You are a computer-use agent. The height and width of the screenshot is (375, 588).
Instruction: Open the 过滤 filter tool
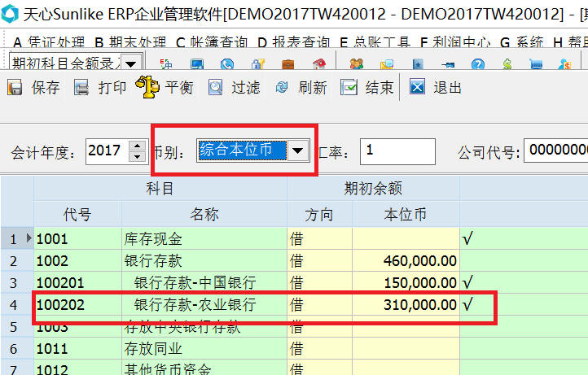(234, 88)
